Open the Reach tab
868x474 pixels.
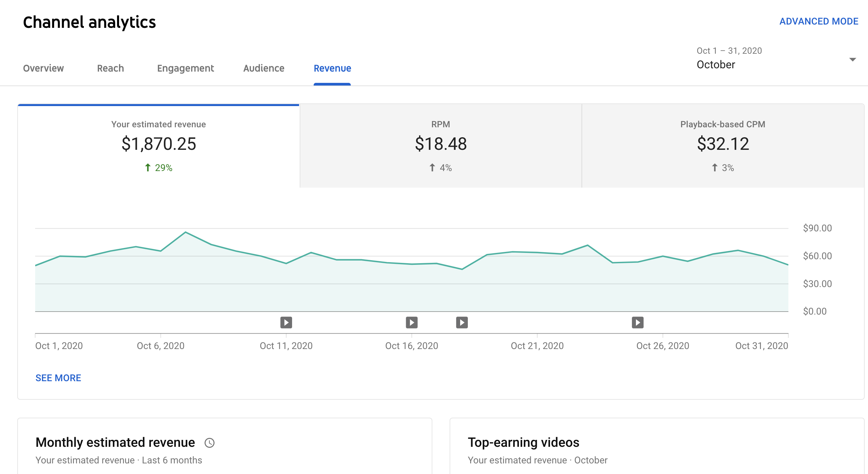point(110,68)
